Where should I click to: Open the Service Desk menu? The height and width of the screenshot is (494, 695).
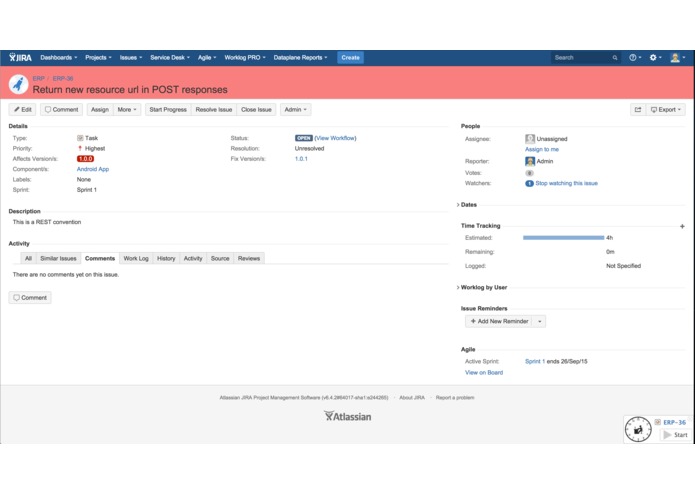[170, 58]
